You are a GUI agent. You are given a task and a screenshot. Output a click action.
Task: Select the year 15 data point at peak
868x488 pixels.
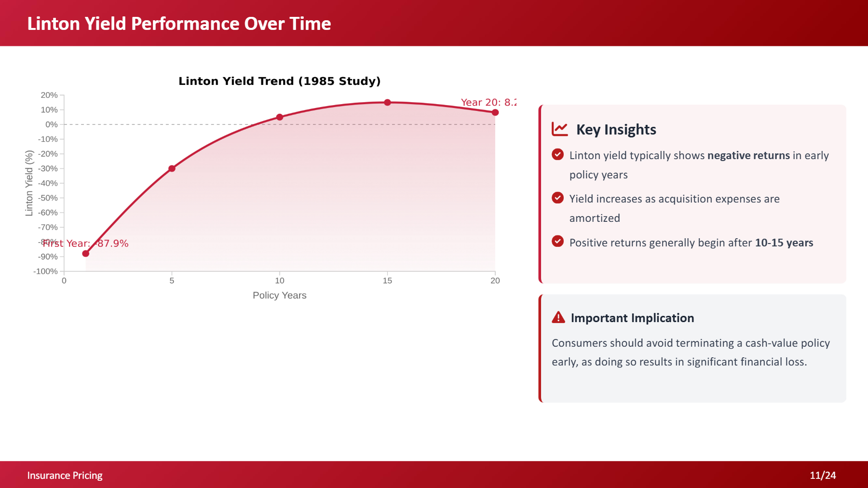(x=387, y=102)
